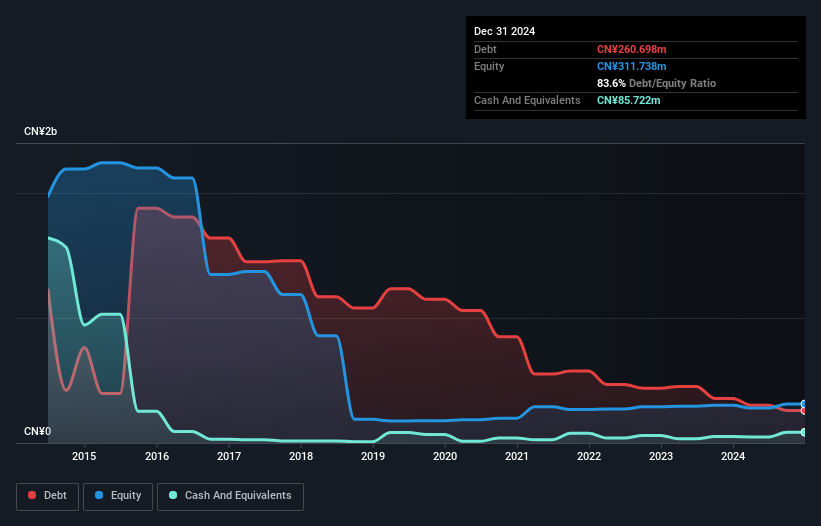Image resolution: width=821 pixels, height=526 pixels.
Task: Click the Dec 31 2024 tooltip date
Action: pyautogui.click(x=504, y=31)
